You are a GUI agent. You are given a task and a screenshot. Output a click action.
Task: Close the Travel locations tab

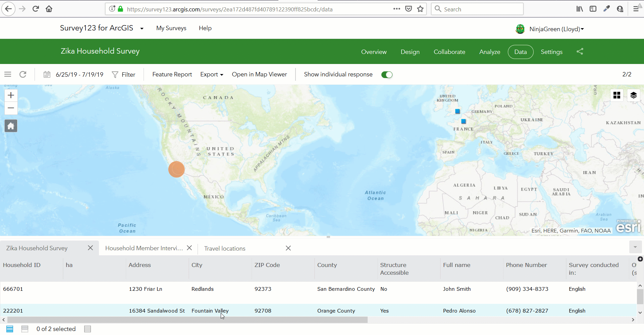point(288,248)
